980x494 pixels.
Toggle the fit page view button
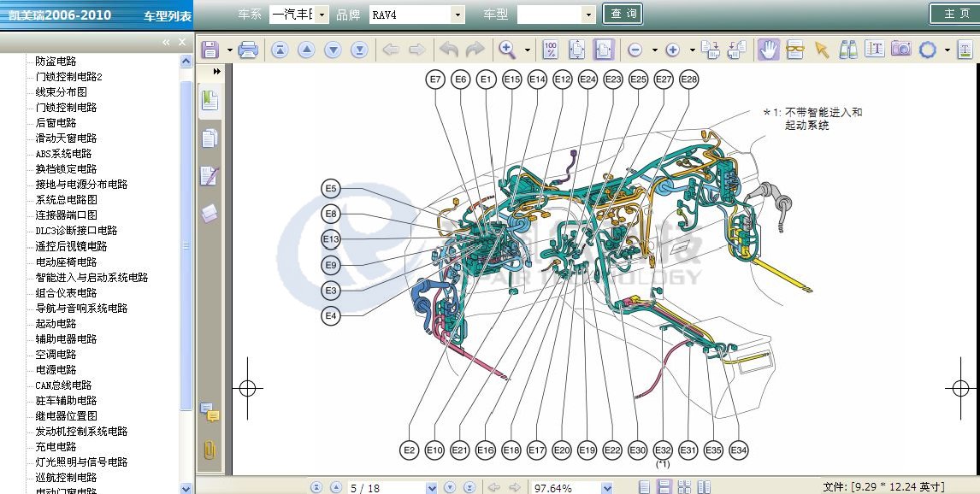coord(577,50)
